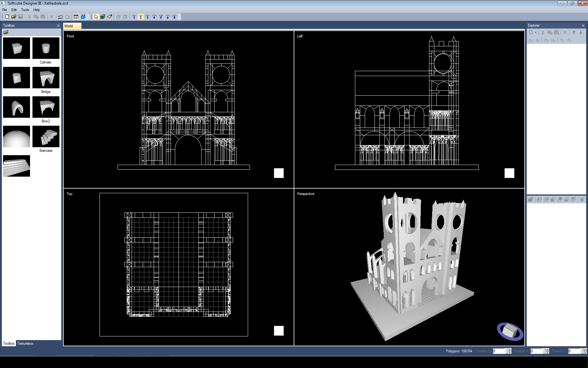Increment the Position X spinner

pyautogui.click(x=510, y=350)
